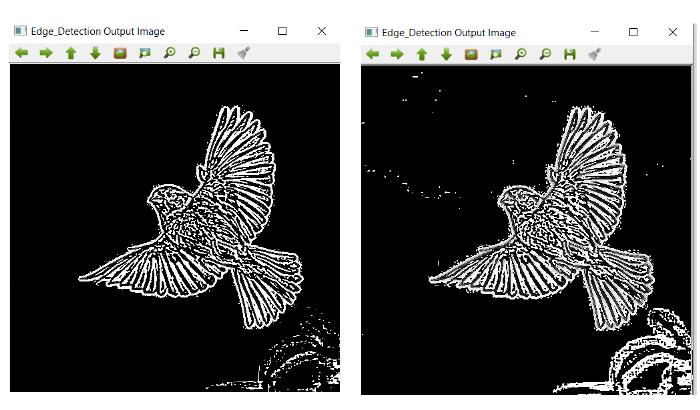Image resolution: width=700 pixels, height=410 pixels.
Task: Reset zoom to original size in left window
Action: point(120,53)
